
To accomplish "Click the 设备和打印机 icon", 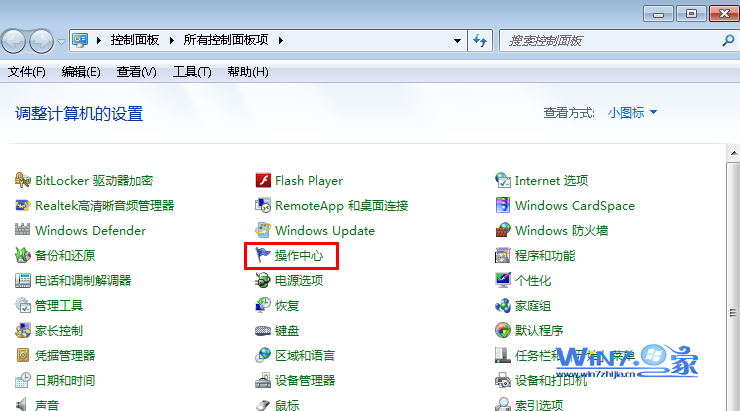I will point(503,380).
